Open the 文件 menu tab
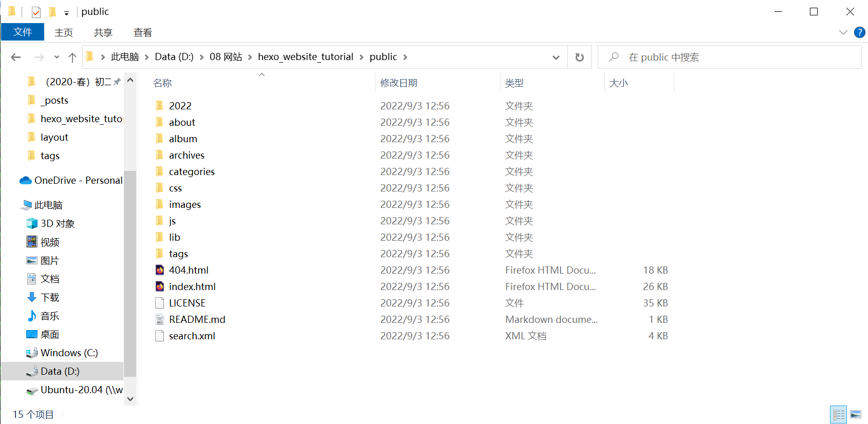The height and width of the screenshot is (424, 868). pyautogui.click(x=23, y=32)
